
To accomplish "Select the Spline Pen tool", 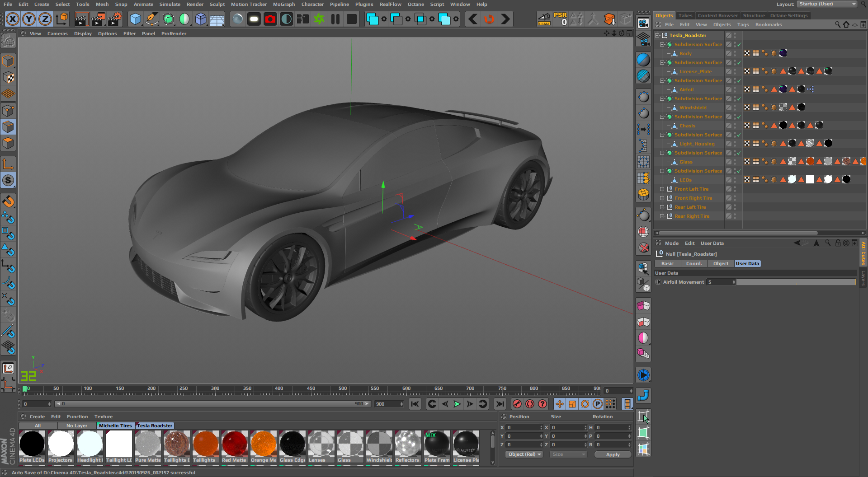I will point(152,19).
